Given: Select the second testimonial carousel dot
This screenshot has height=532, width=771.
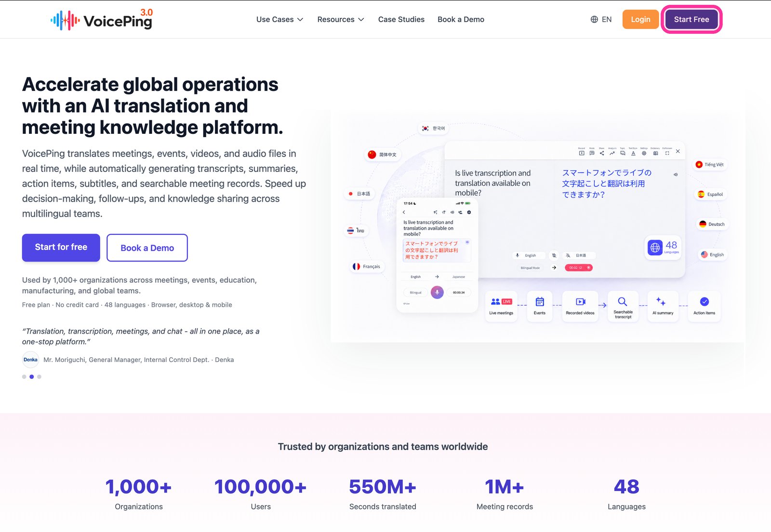Looking at the screenshot, I should coord(32,376).
